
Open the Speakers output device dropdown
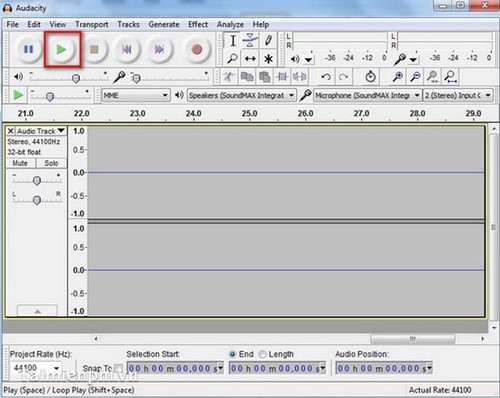242,95
